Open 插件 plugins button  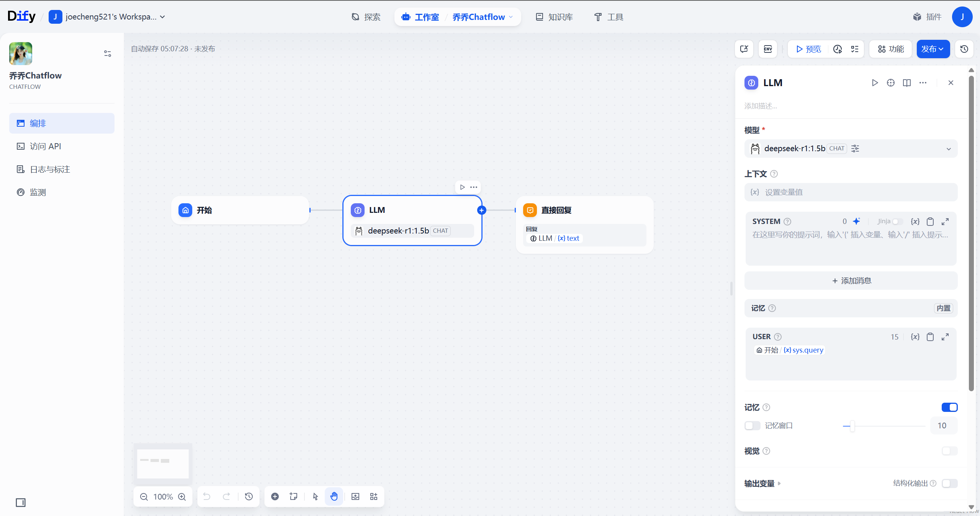click(927, 17)
